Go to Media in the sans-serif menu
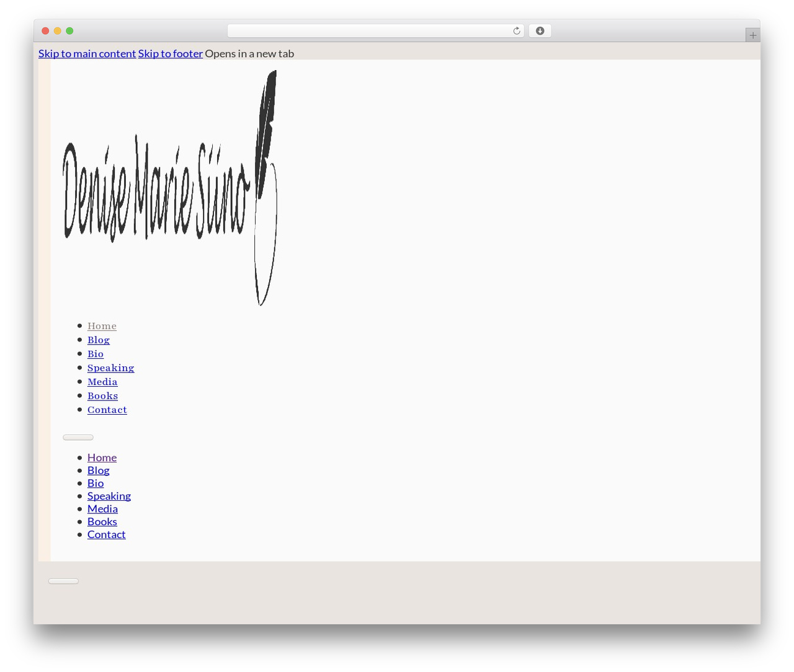Screen dimensions: 794x672 coord(102,509)
